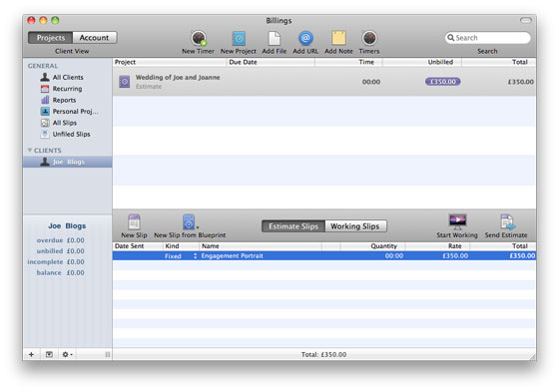Sort slips by Kind column

pyautogui.click(x=181, y=246)
